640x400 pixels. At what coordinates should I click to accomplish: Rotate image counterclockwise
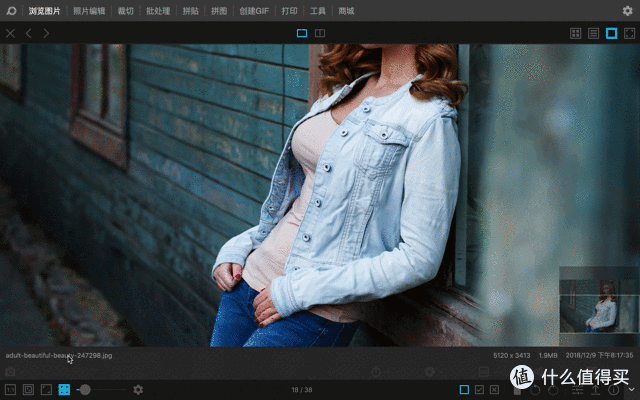[535, 390]
